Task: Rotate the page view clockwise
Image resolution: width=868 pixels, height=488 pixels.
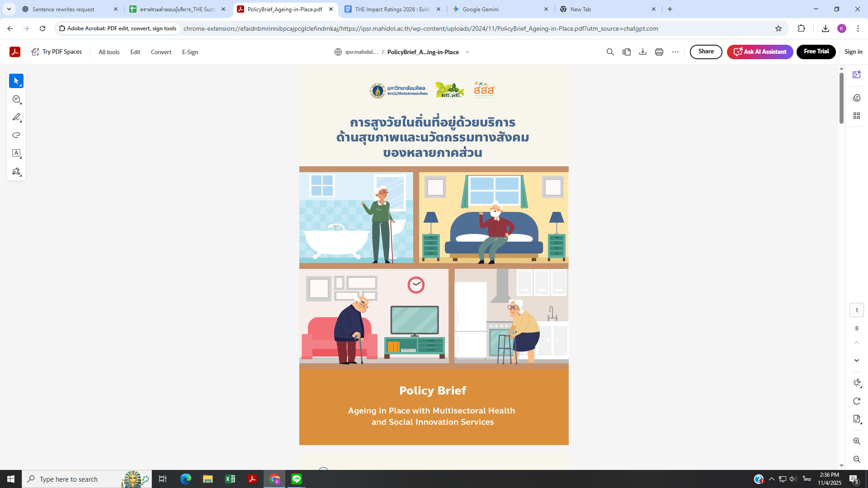Action: pyautogui.click(x=856, y=401)
